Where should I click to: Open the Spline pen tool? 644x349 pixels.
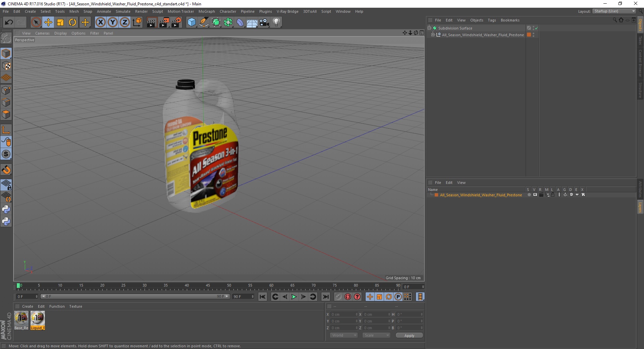(204, 22)
